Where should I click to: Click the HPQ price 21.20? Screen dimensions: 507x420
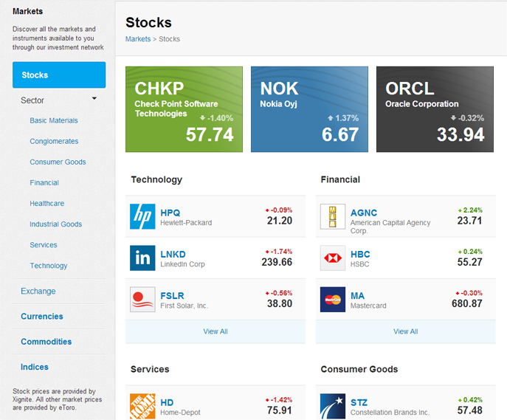[280, 221]
